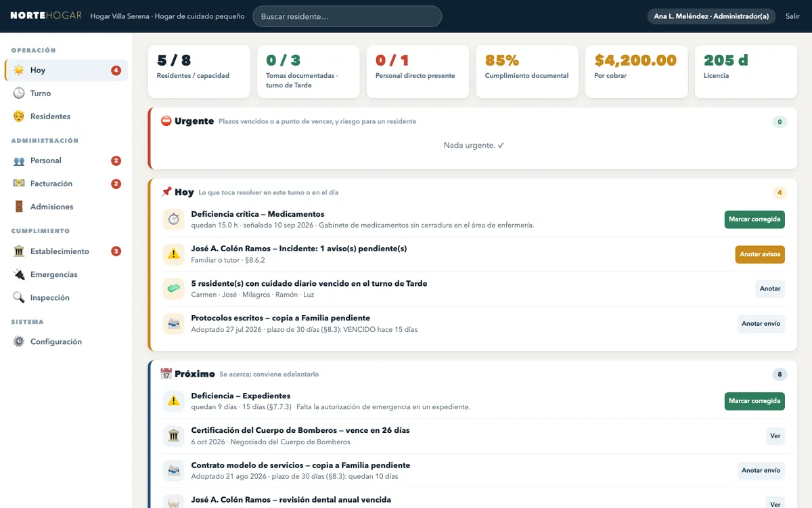Image resolution: width=812 pixels, height=508 pixels.
Task: Open the Licencia 205 d card
Action: point(746,71)
